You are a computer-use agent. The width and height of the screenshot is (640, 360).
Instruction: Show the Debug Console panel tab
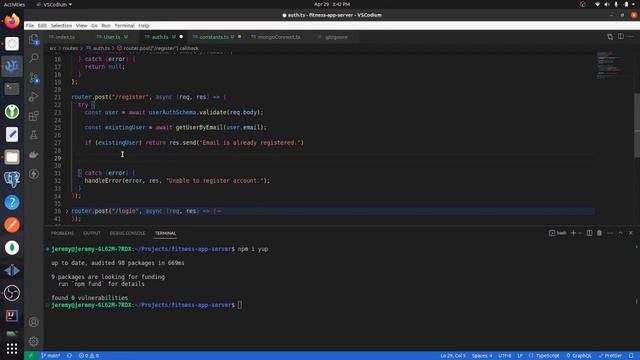tap(127, 233)
